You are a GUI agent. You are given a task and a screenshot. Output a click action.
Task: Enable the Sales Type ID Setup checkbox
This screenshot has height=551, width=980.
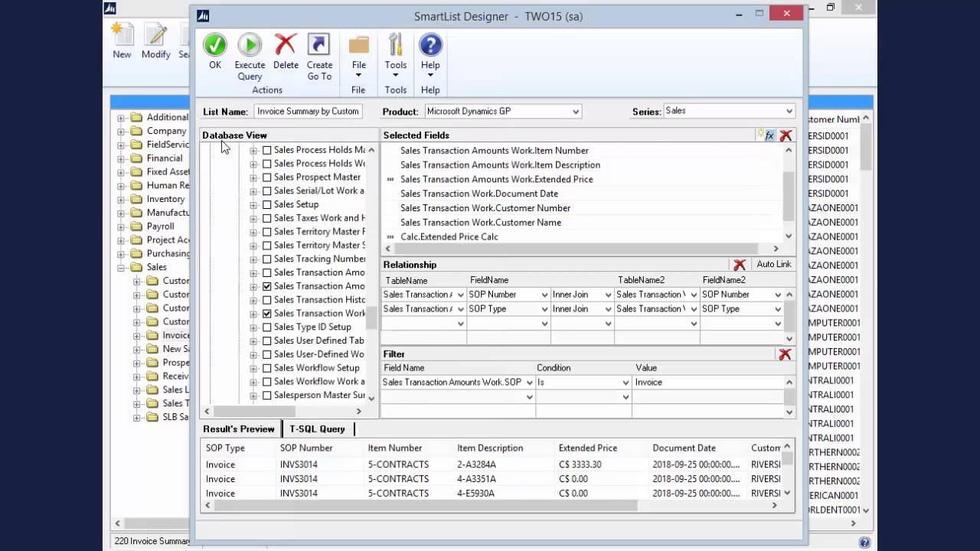[x=266, y=328]
